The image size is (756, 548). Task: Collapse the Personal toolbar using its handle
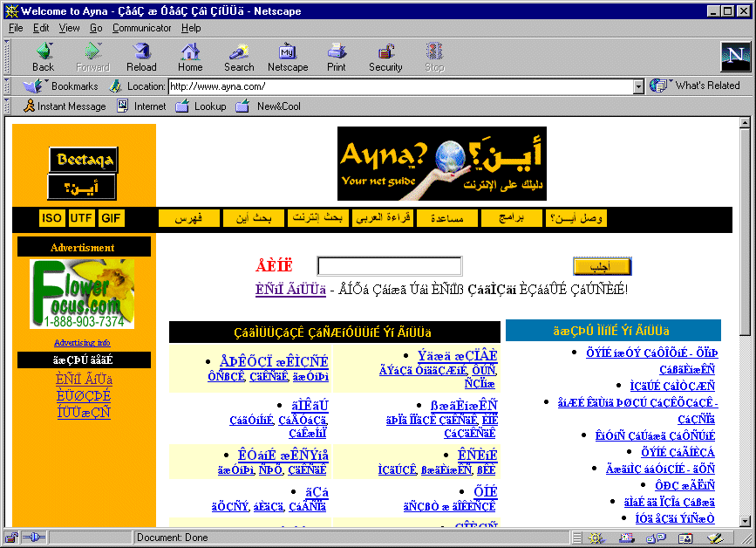click(7, 106)
